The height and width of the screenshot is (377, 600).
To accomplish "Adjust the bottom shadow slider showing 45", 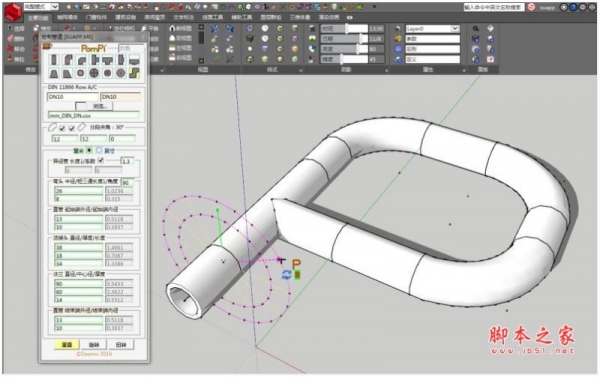I will (344, 59).
